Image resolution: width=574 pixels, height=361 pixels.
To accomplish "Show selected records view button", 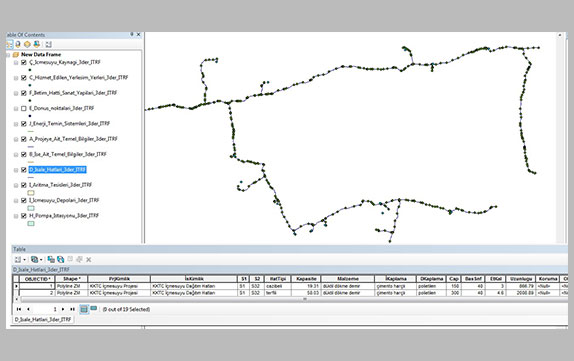I will click(94, 309).
